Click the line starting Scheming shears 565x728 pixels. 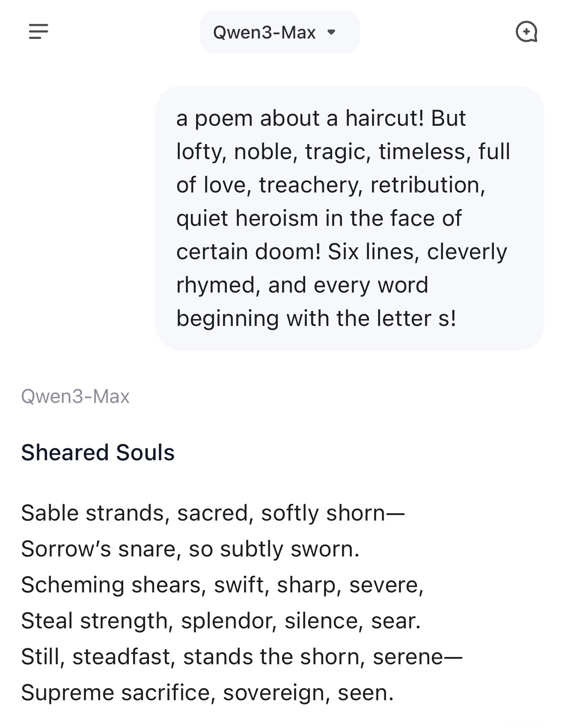coord(223,585)
